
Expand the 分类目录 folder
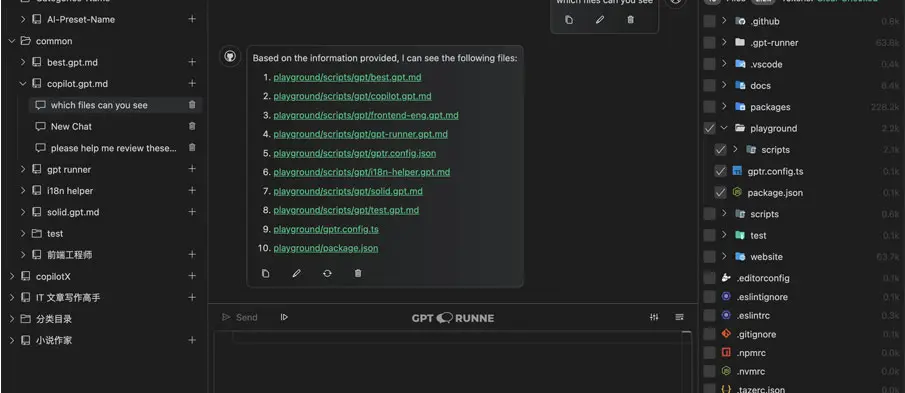(x=12, y=319)
